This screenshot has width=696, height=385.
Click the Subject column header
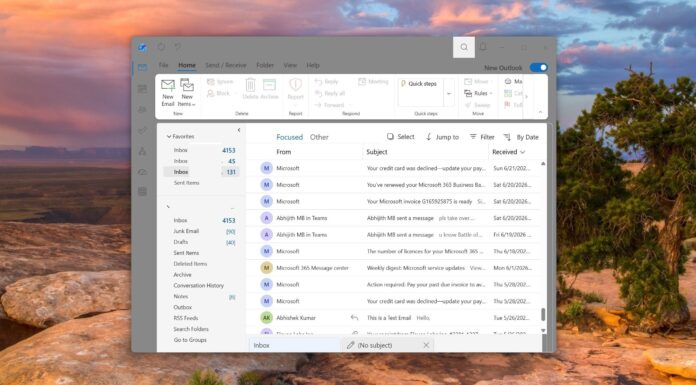click(x=377, y=152)
